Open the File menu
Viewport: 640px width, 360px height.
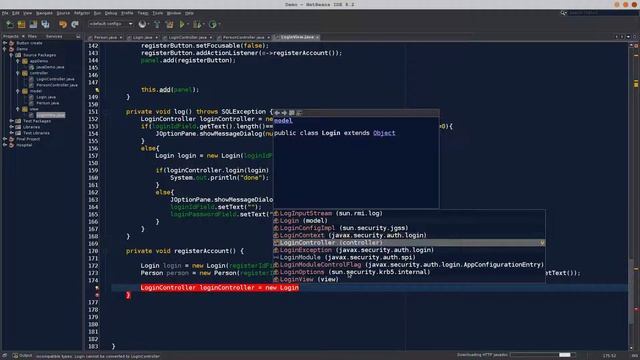[x=5, y=13]
